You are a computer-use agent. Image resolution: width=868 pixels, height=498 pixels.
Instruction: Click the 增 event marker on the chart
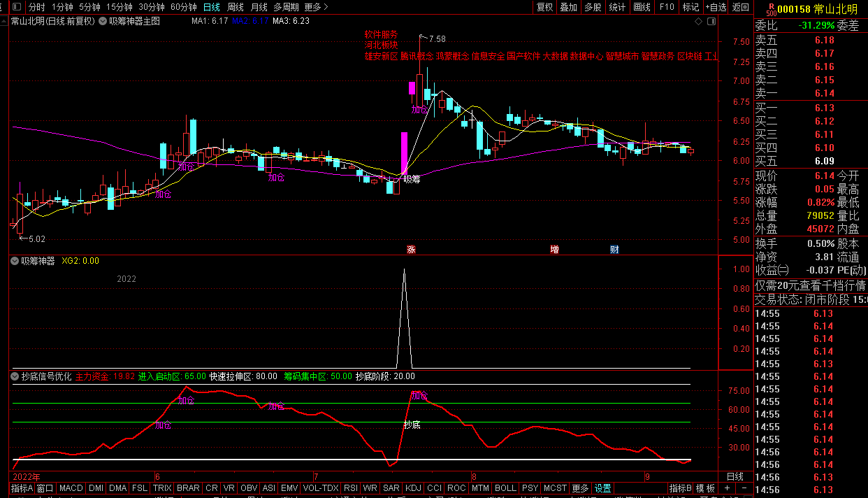pos(554,249)
